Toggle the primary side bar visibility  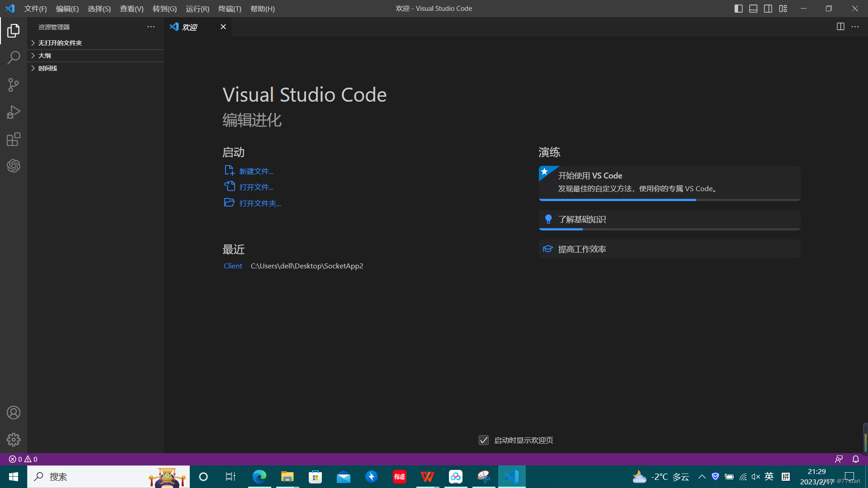738,9
